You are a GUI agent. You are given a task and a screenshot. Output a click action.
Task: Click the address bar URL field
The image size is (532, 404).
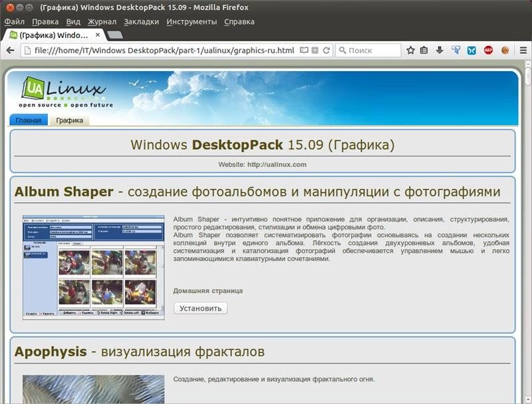coord(164,51)
